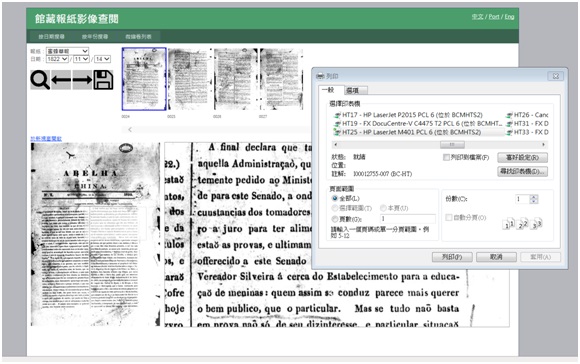Go to previous page with left arrow
The height and width of the screenshot is (364, 580).
(61, 80)
